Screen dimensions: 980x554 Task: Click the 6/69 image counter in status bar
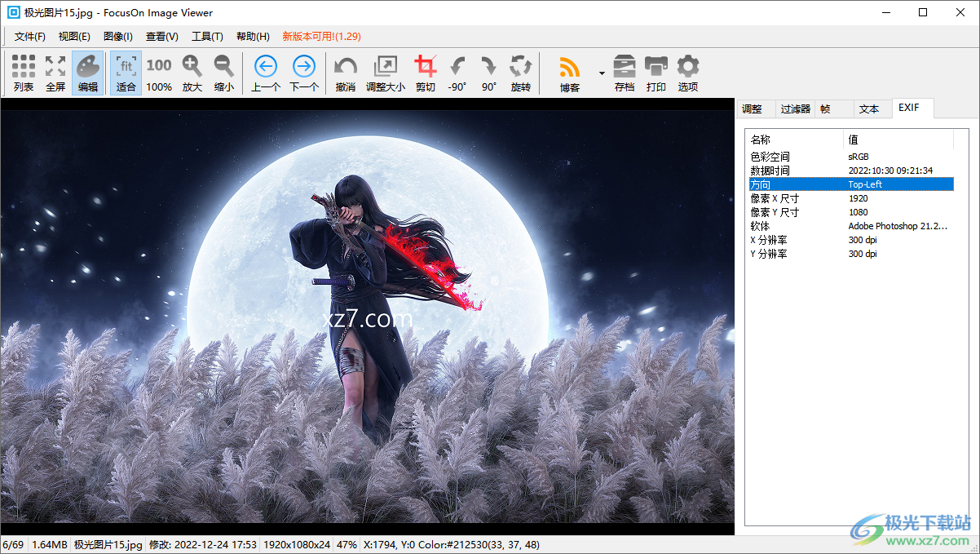13,544
